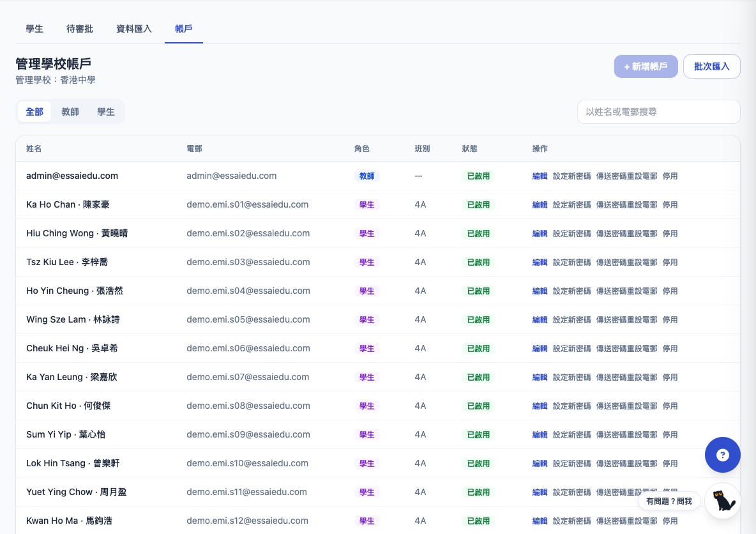
Task: Send password reset email to Hiu Ching Wong
Action: [x=627, y=234]
